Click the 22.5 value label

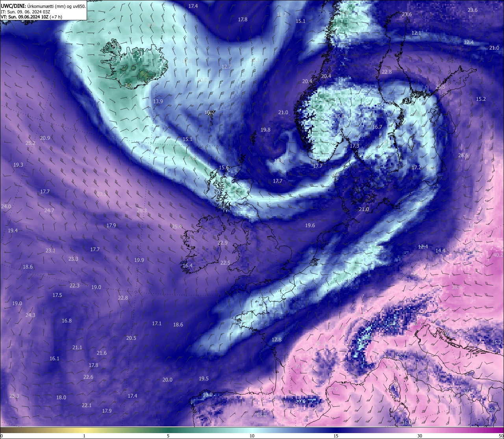pyautogui.click(x=225, y=263)
